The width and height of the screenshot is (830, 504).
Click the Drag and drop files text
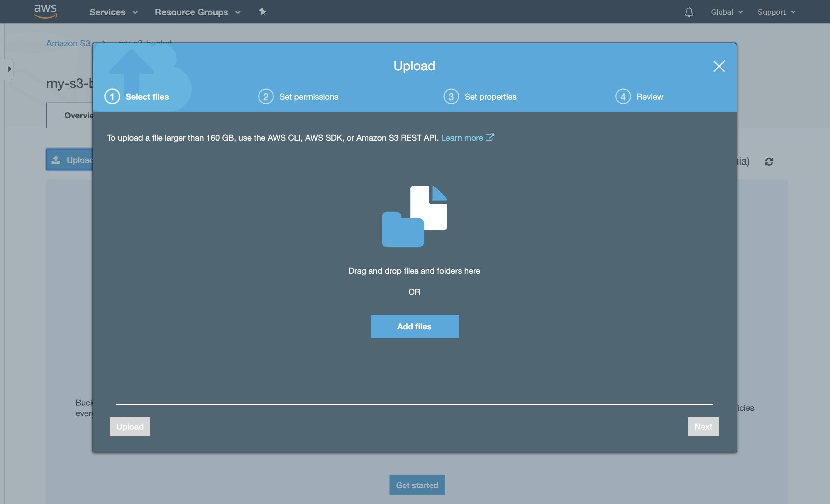click(x=414, y=271)
